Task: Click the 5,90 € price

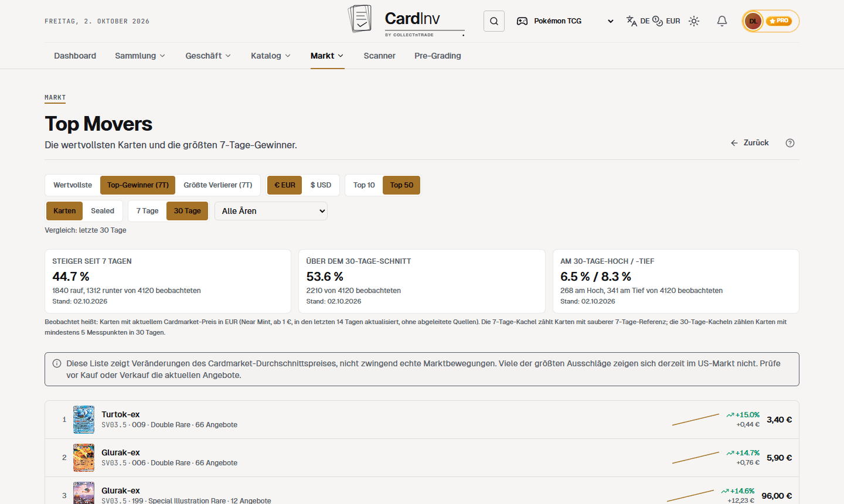Action: pos(779,458)
